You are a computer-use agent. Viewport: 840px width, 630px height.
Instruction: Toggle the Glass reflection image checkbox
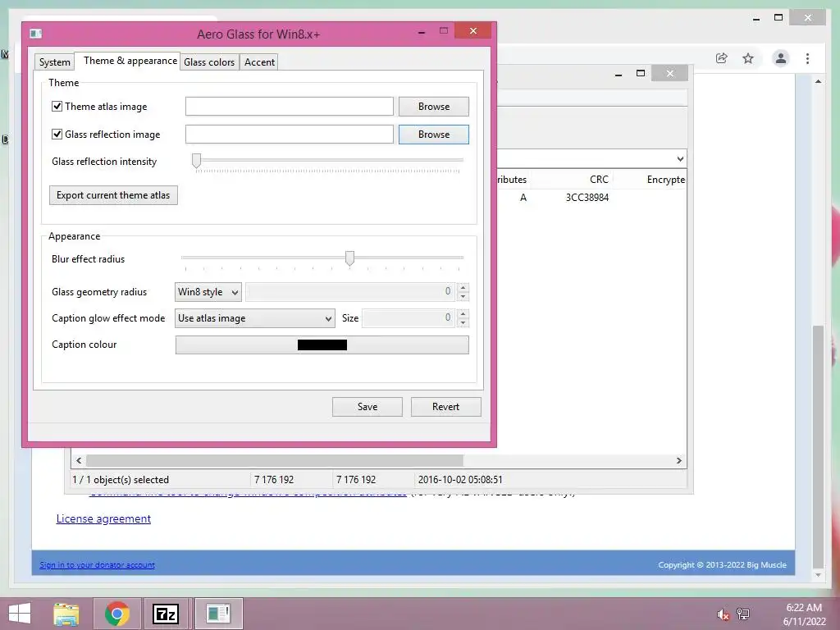point(57,134)
